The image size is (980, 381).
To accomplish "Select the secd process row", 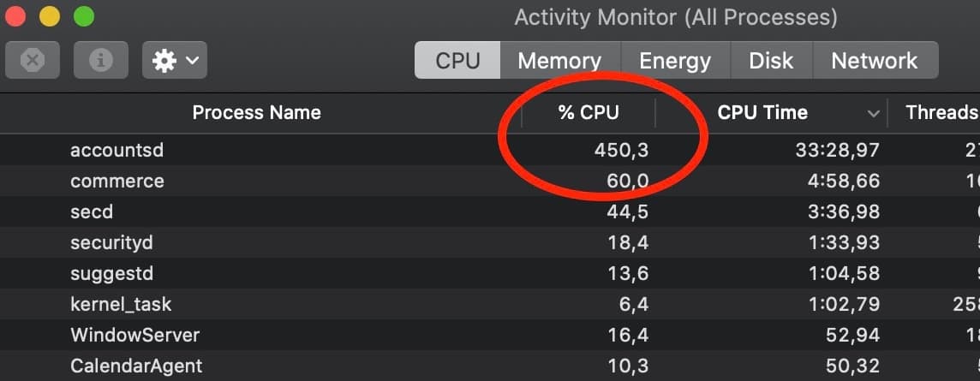I will (x=92, y=211).
